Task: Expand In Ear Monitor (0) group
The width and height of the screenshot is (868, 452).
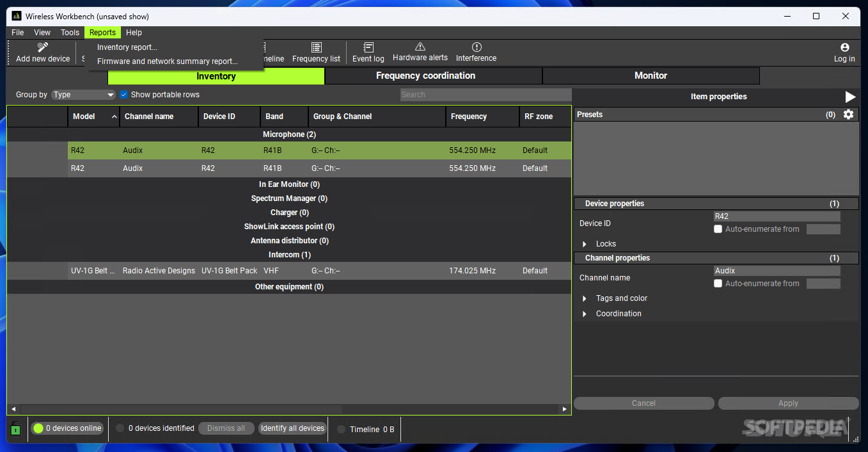Action: coord(289,184)
